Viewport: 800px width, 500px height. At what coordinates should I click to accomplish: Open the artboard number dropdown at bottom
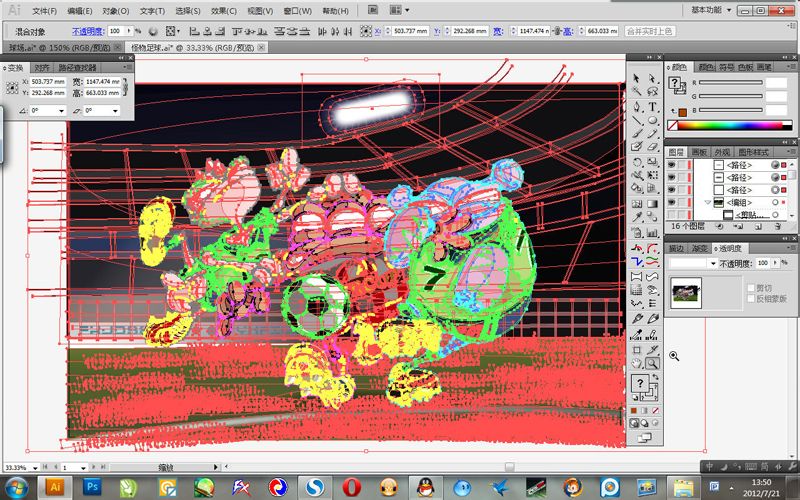[x=83, y=467]
